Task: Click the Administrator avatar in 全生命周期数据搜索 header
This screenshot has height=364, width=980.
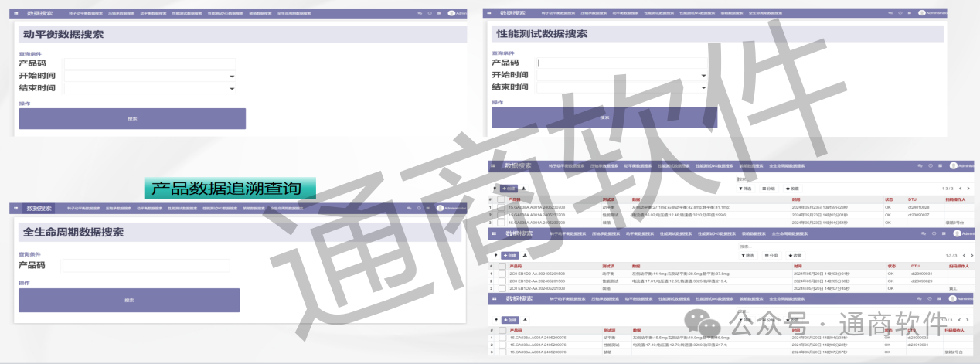Action: coord(440,208)
